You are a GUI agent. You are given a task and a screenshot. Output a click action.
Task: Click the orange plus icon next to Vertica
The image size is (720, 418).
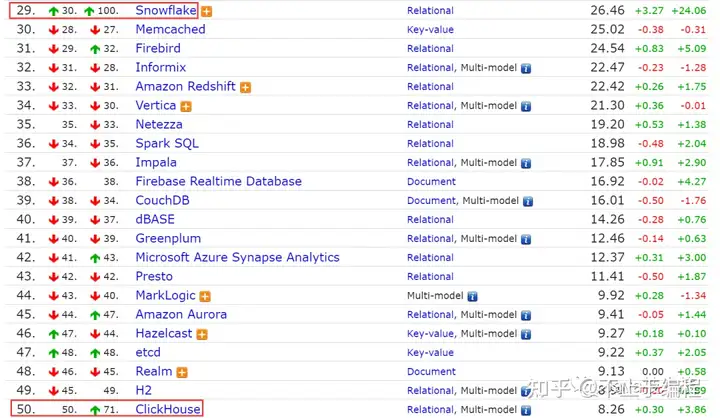(186, 107)
